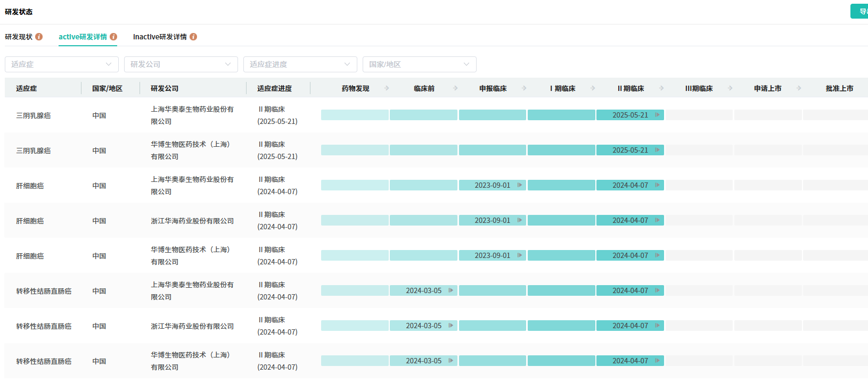The height and width of the screenshot is (383, 868).
Task: Click 2023-09-01 progress bar in first 肝细胞癌 row
Action: click(492, 185)
